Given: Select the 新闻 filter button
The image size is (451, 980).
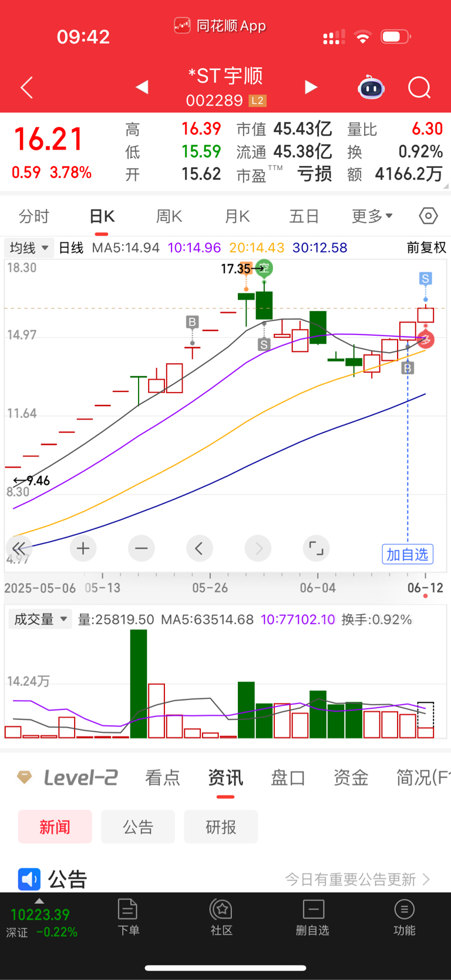Looking at the screenshot, I should coord(55,827).
